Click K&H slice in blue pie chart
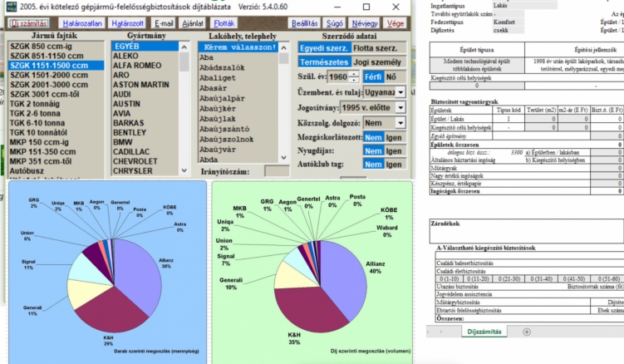This screenshot has height=364, width=624. [111, 311]
